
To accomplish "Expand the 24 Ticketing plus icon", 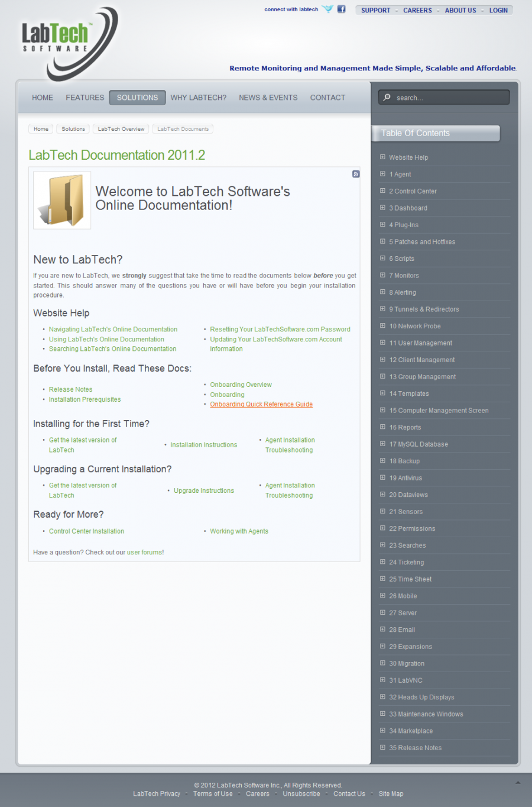I will (382, 562).
